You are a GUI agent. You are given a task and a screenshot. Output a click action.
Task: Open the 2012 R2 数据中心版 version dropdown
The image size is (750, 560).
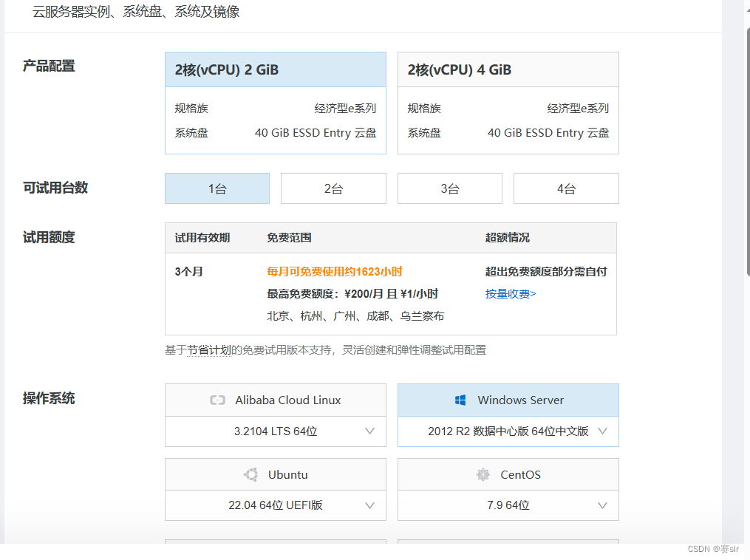coord(508,431)
